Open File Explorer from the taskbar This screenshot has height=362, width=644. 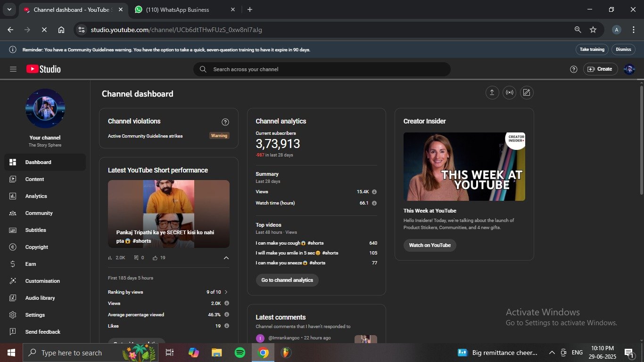(x=217, y=353)
